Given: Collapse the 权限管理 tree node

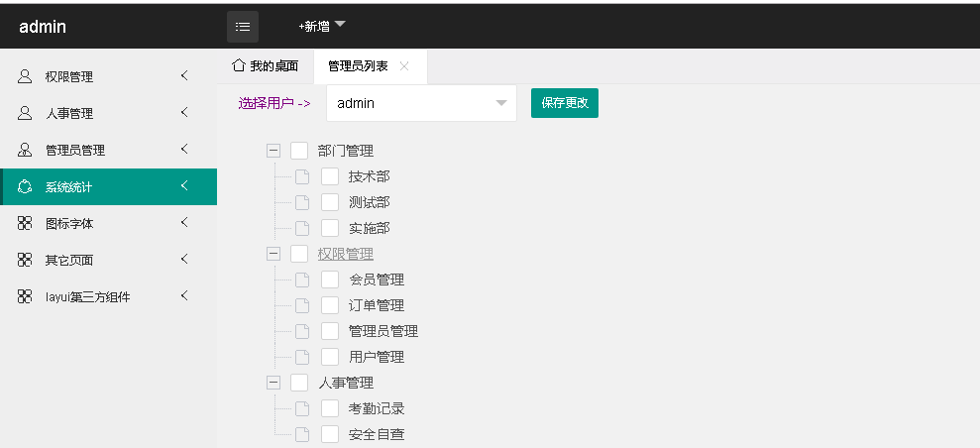Looking at the screenshot, I should (273, 254).
